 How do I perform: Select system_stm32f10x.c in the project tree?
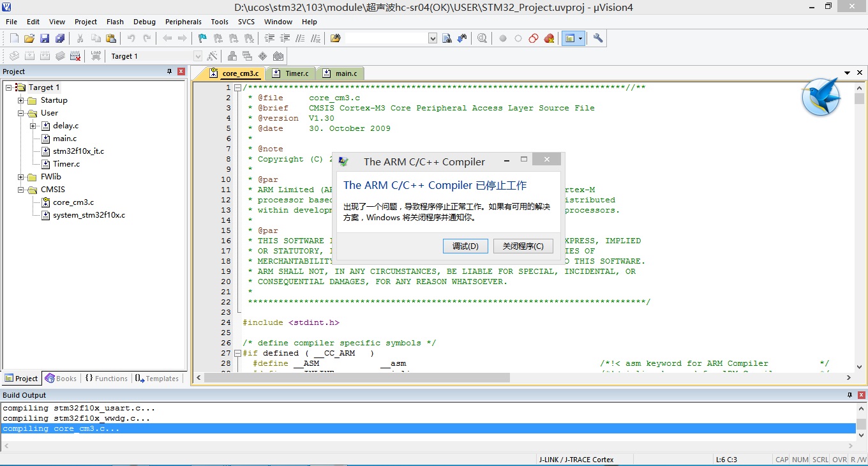click(x=89, y=215)
